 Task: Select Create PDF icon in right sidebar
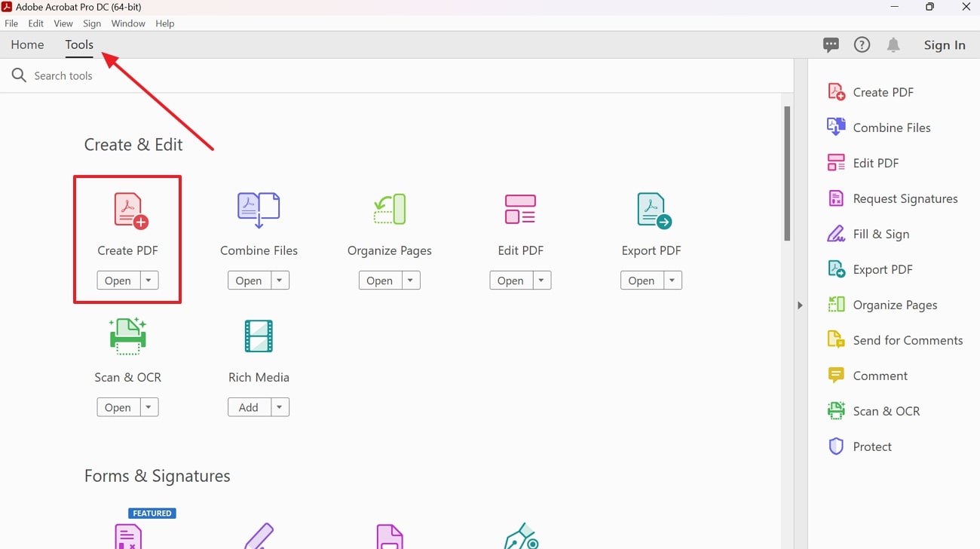point(836,92)
